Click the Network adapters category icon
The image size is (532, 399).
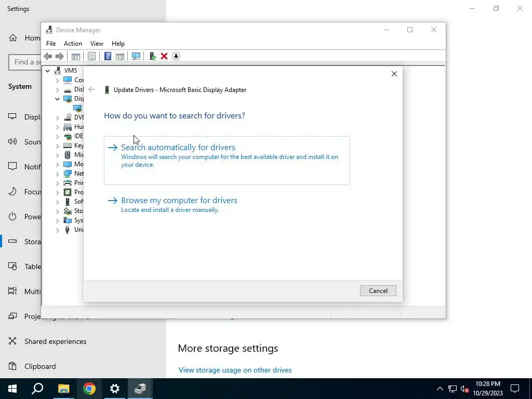click(68, 174)
